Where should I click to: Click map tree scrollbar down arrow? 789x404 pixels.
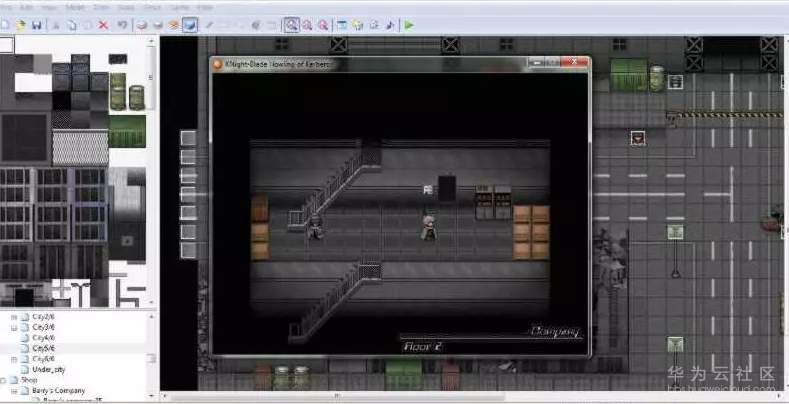150,396
